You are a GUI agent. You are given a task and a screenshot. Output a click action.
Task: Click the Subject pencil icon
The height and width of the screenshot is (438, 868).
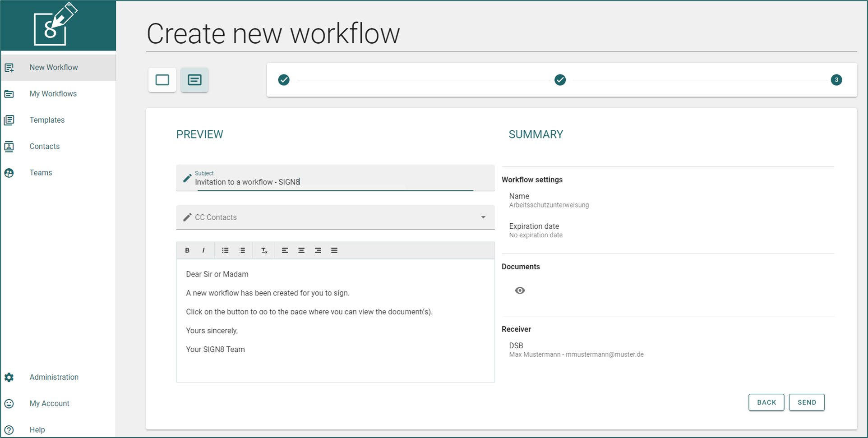click(x=187, y=178)
